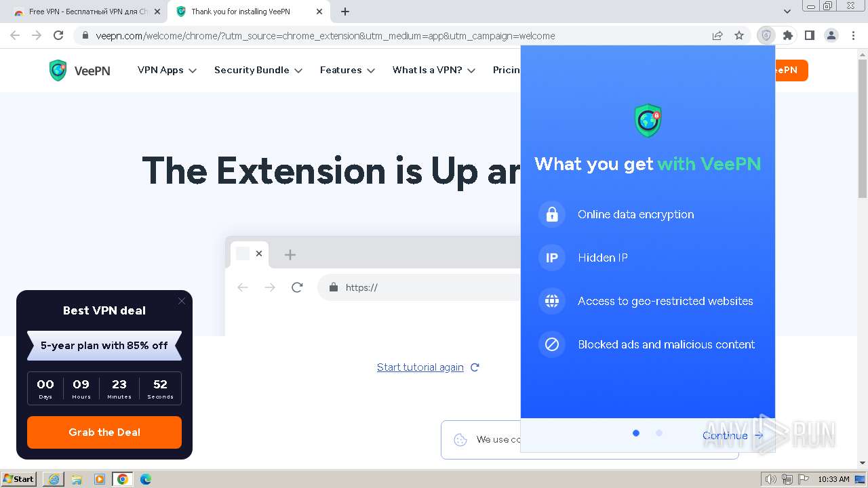The width and height of the screenshot is (868, 488).
Task: Click the blocked ads prohibition icon
Action: coord(552,344)
